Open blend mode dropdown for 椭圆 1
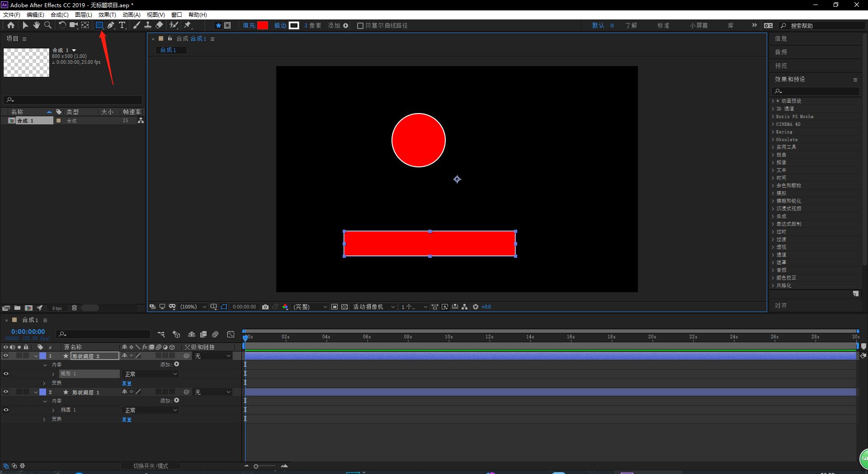This screenshot has height=474, width=868. click(151, 410)
